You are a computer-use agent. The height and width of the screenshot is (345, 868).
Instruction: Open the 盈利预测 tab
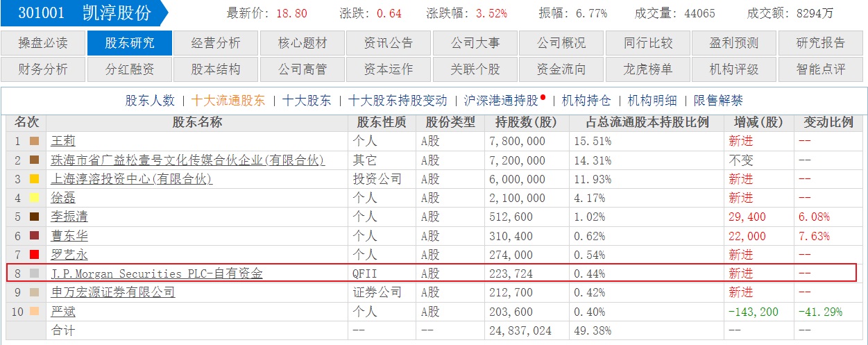pos(734,43)
